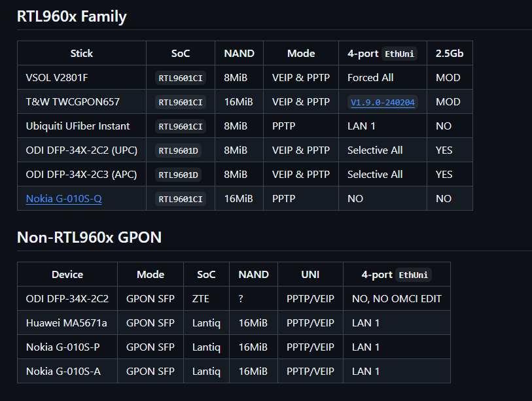Open the V1.9.0-240204 firmware link
The width and height of the screenshot is (532, 401).
pos(382,102)
